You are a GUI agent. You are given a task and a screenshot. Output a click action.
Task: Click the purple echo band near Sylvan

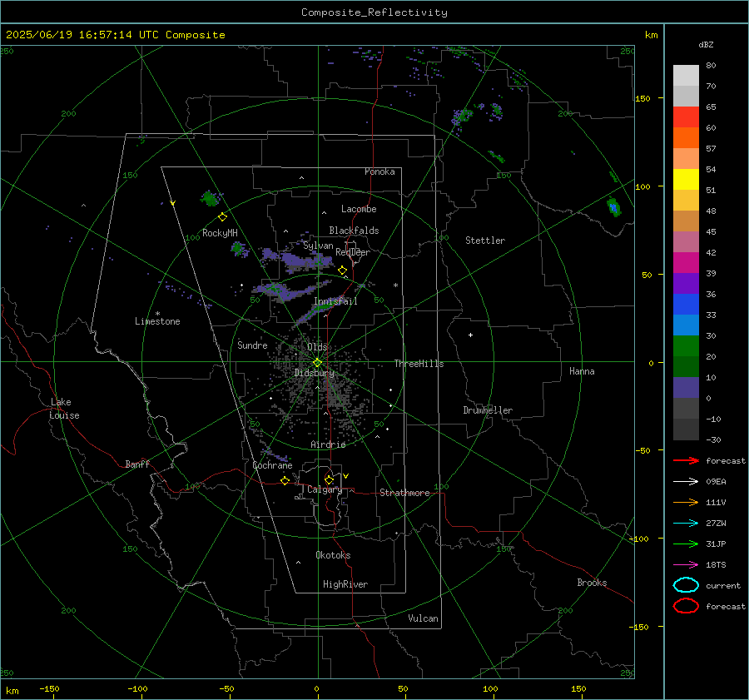point(305,261)
